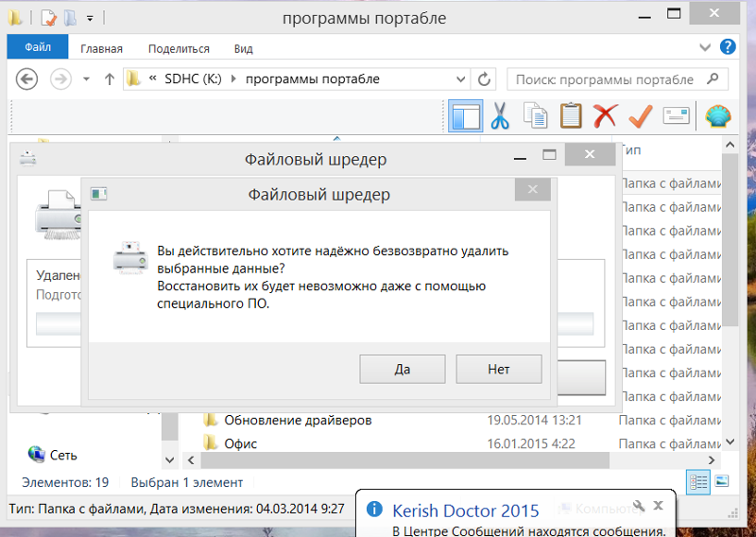Click the file list scroll down arrow

[x=730, y=442]
